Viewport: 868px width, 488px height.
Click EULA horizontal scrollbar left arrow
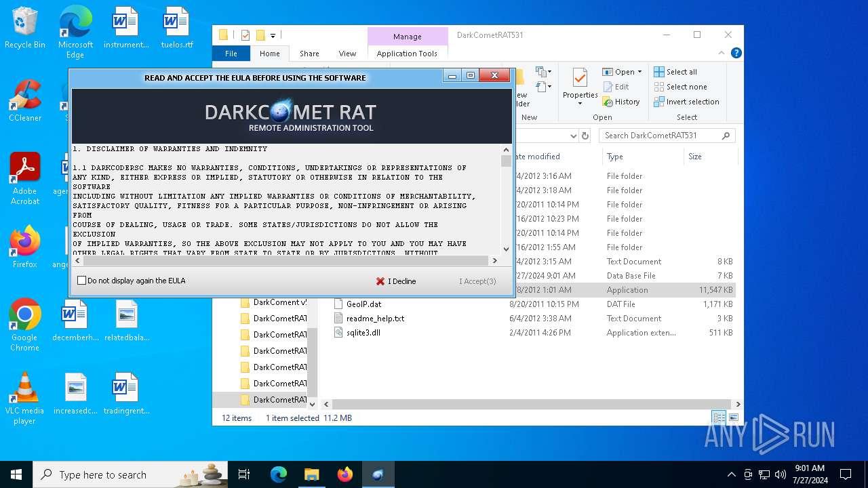tap(77, 260)
